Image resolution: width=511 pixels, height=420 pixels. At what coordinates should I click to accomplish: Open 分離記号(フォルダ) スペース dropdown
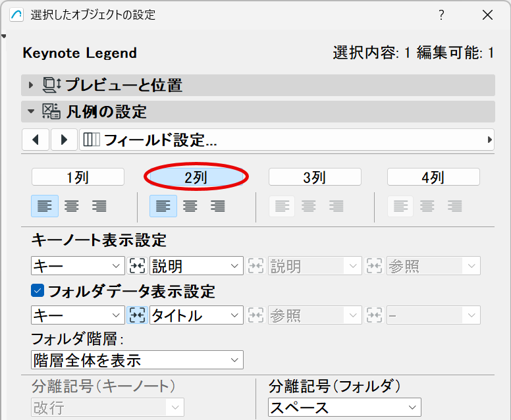point(345,407)
